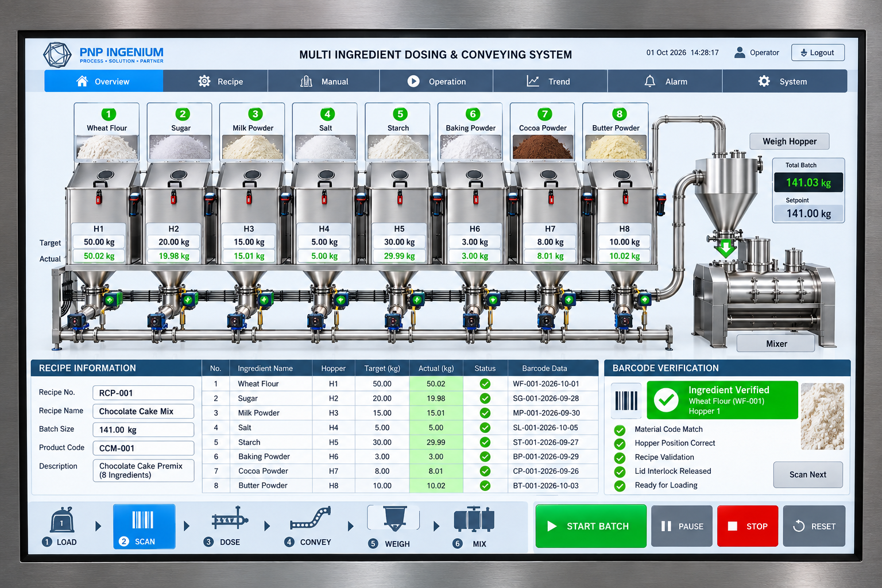Click barcode data BT-001-2026-10-03

[x=546, y=486]
